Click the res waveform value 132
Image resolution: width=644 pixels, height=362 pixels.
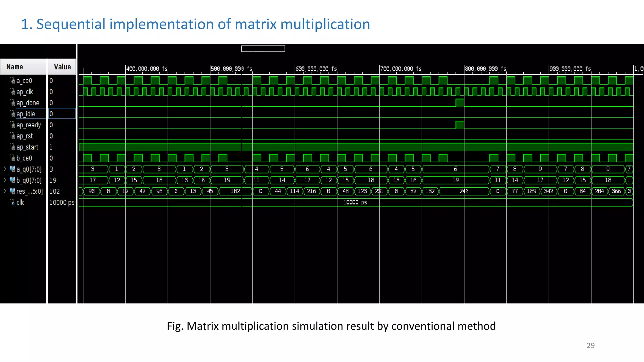coord(430,191)
